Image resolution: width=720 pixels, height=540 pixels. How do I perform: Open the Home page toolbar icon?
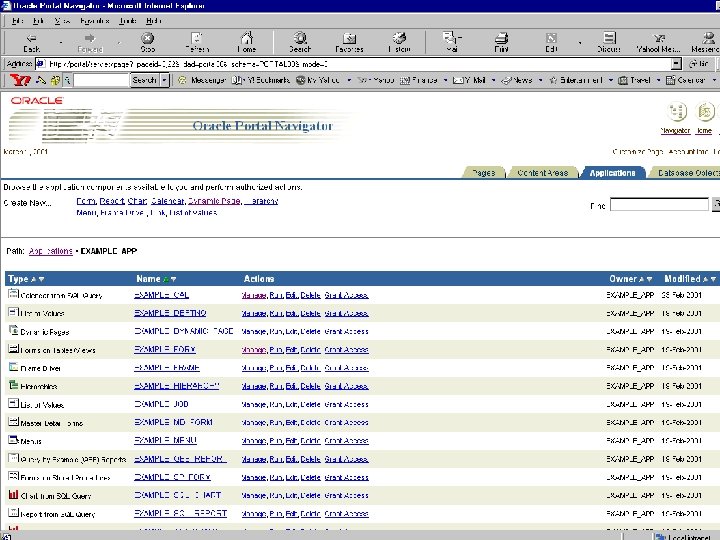tap(247, 42)
